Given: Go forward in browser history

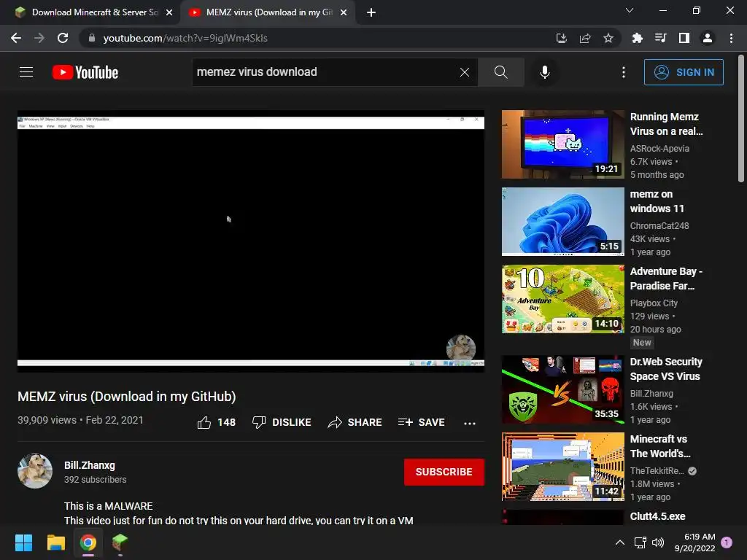Looking at the screenshot, I should 39,38.
